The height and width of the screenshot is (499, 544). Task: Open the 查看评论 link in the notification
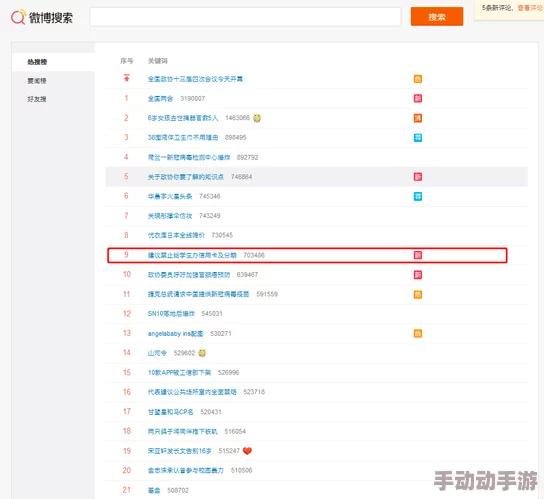530,8
